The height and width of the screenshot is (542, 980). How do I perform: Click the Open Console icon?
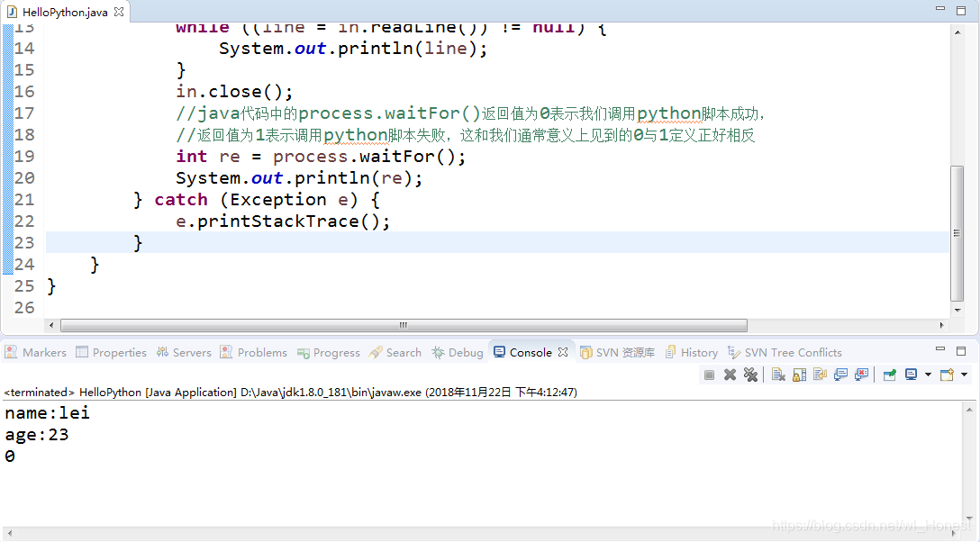947,375
